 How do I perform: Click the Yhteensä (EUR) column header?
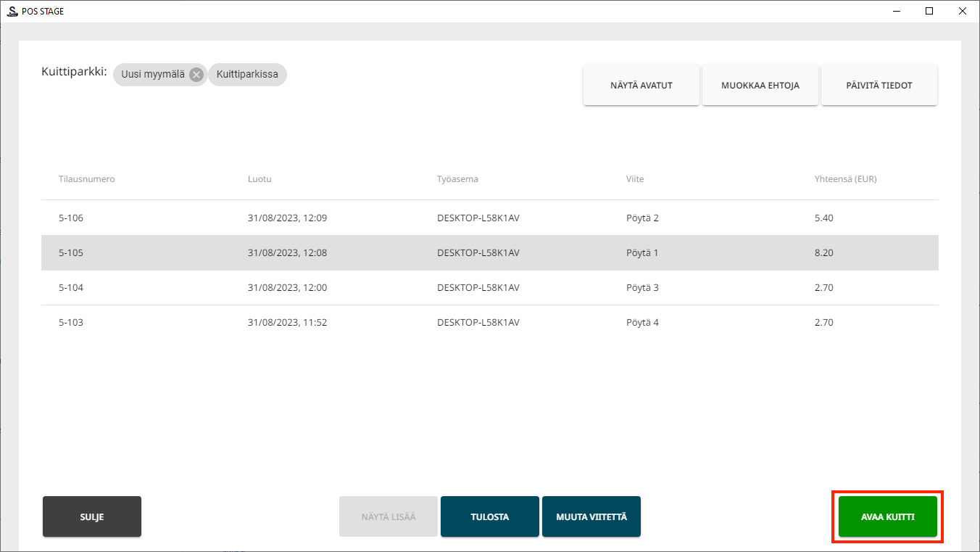point(845,179)
